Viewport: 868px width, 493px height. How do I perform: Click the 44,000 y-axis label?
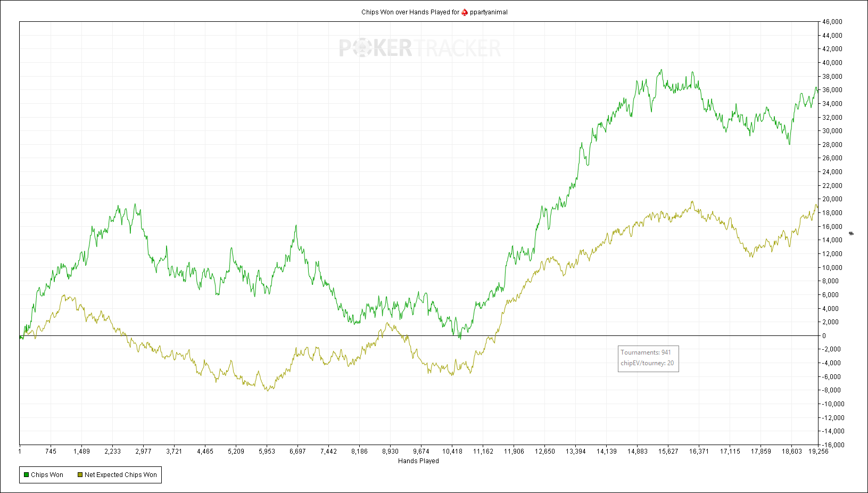coord(832,36)
